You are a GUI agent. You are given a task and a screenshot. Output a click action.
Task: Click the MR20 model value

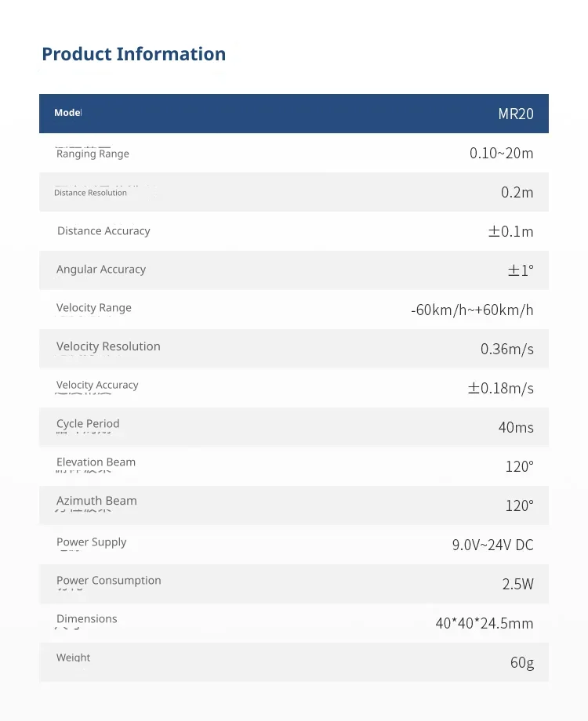[x=516, y=114]
